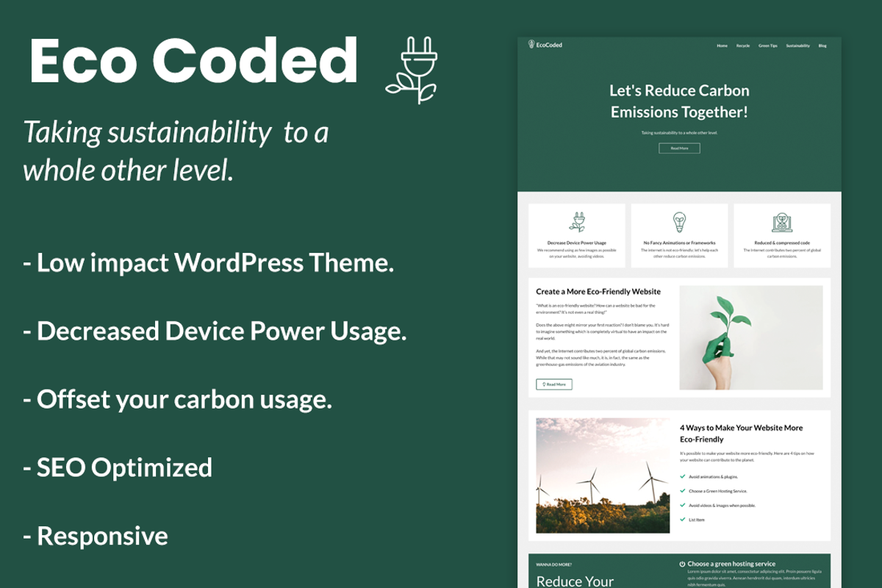882x588 pixels.
Task: Click the large Eco Coded plug icon
Action: (x=411, y=71)
